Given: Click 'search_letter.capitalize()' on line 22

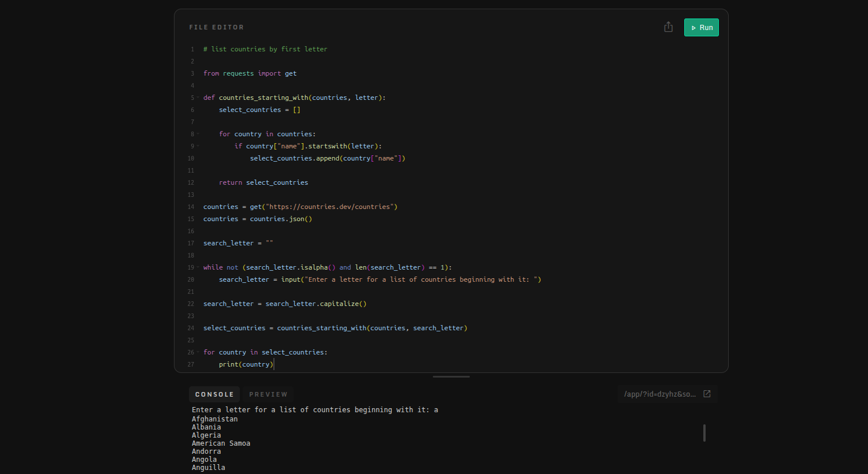Looking at the screenshot, I should coord(316,304).
